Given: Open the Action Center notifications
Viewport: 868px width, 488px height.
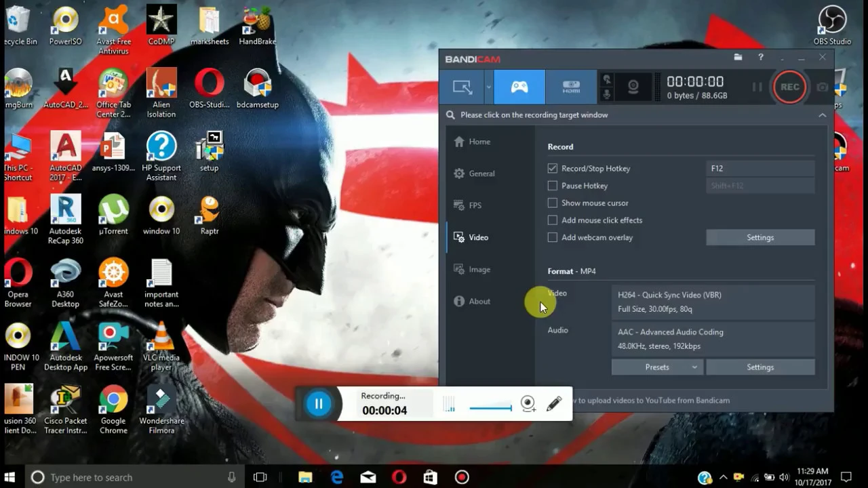Looking at the screenshot, I should (x=846, y=477).
